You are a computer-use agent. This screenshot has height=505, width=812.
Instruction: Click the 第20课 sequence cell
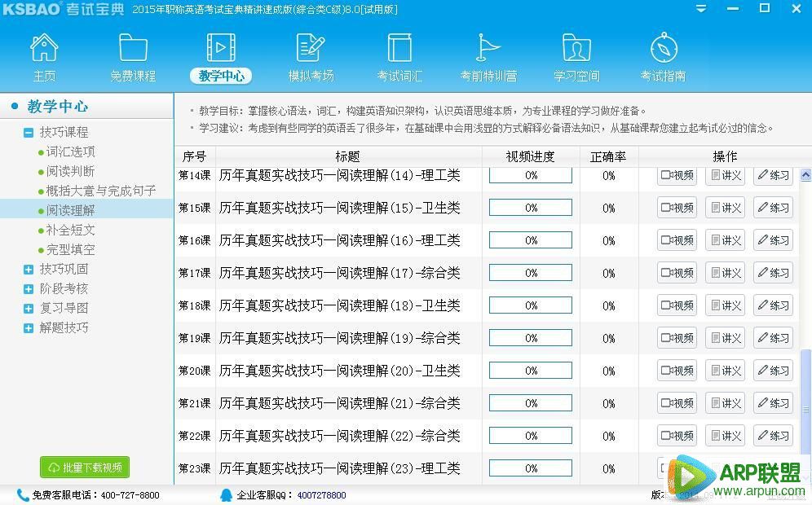point(195,371)
